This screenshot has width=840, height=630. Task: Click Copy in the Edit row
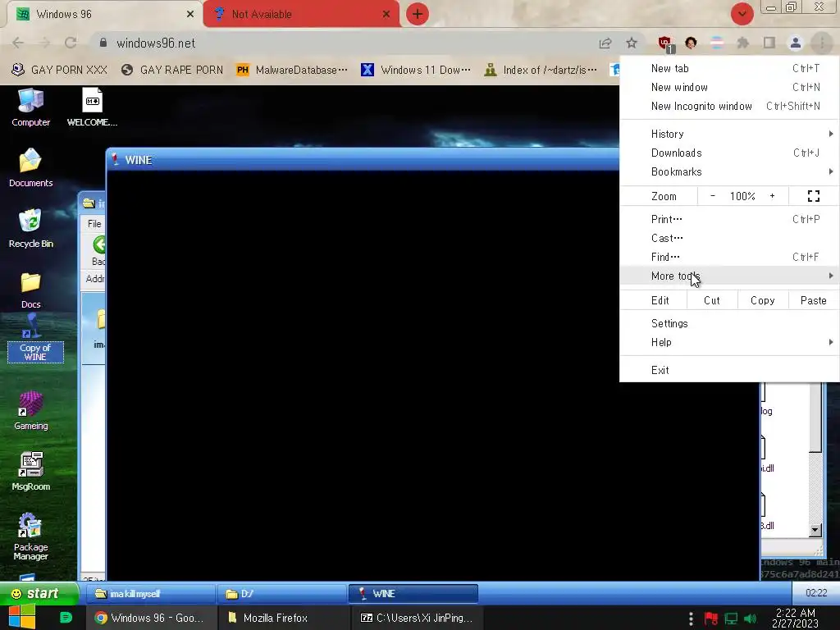pos(763,300)
